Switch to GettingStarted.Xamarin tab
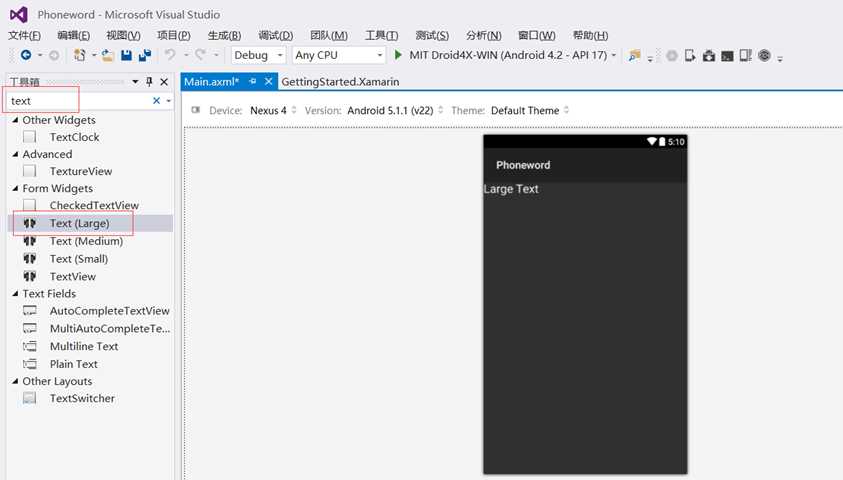Viewport: 843px width, 480px height. coord(340,82)
